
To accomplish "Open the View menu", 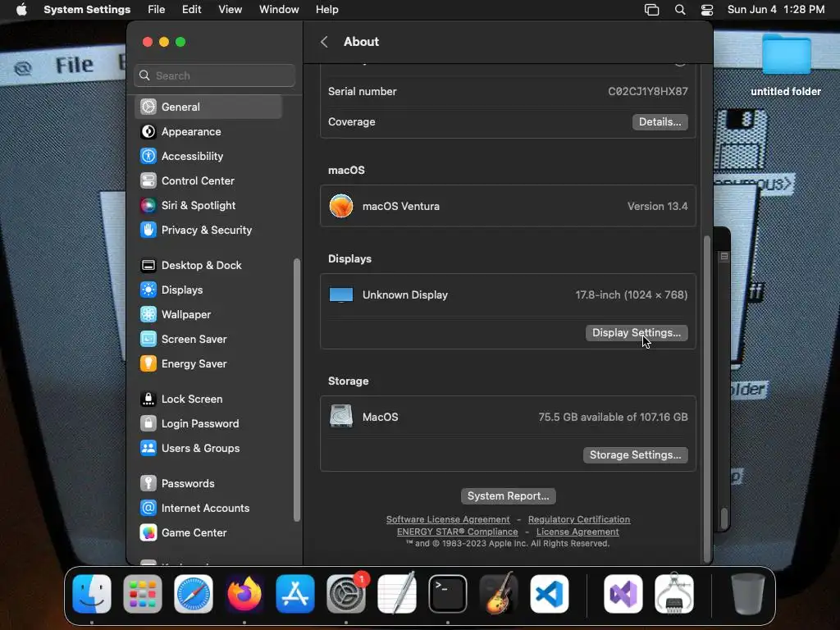I will coord(231,10).
